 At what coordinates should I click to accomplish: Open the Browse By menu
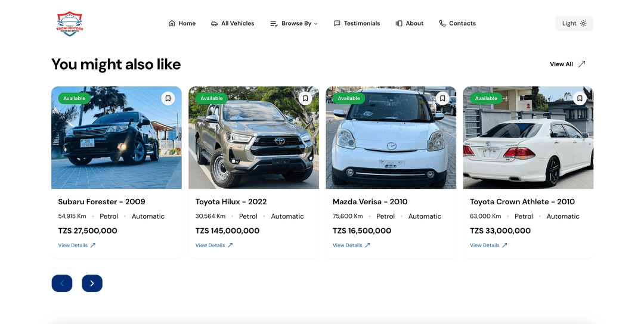[293, 23]
